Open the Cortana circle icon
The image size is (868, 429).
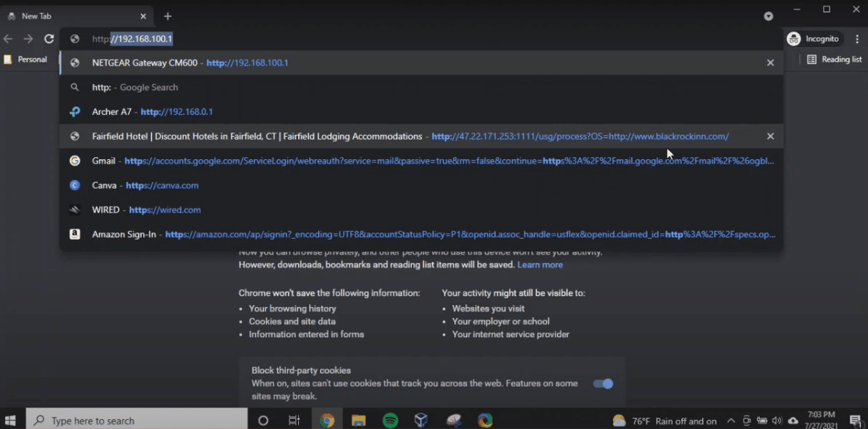click(x=263, y=421)
